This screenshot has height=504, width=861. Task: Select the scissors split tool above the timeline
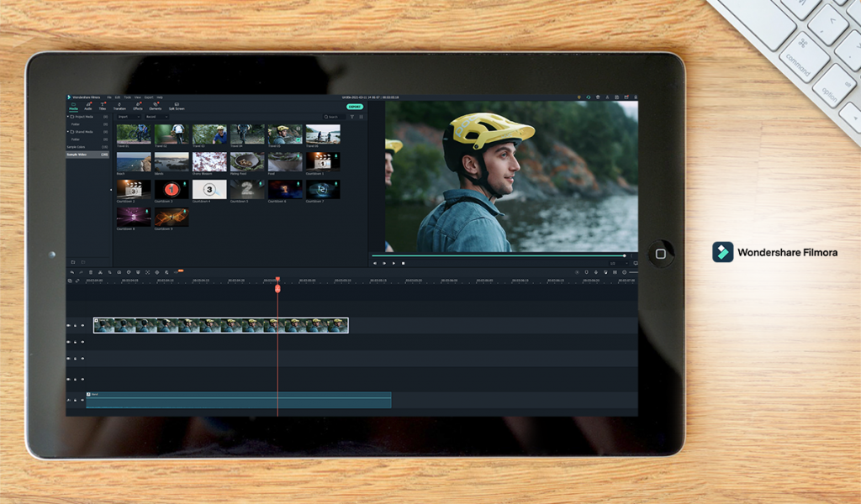[100, 272]
